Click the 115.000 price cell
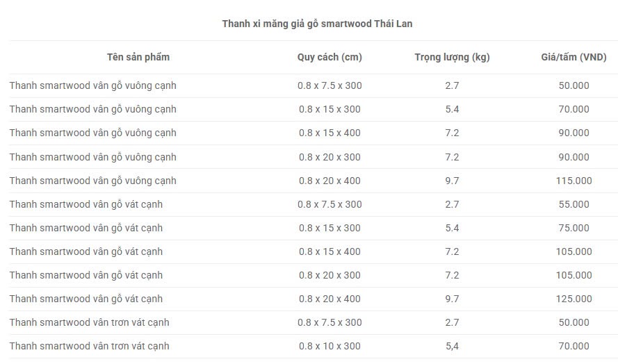Image resolution: width=618 pixels, height=364 pixels. click(574, 181)
